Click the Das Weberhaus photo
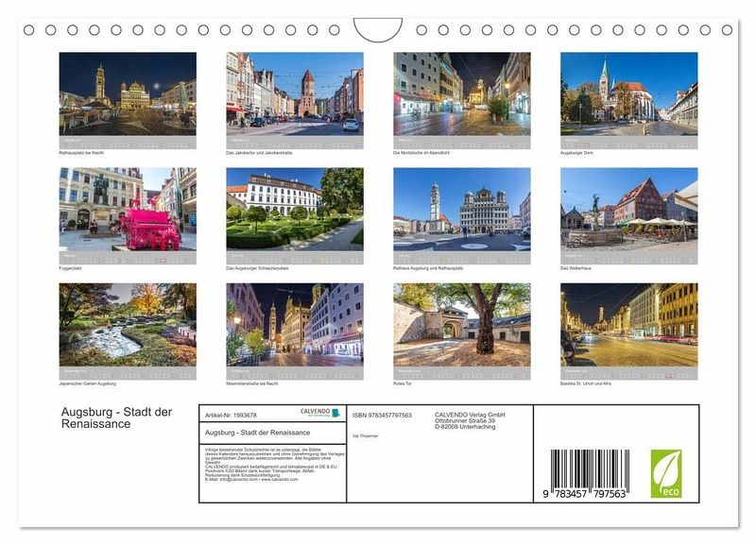The image size is (756, 545). tap(628, 209)
